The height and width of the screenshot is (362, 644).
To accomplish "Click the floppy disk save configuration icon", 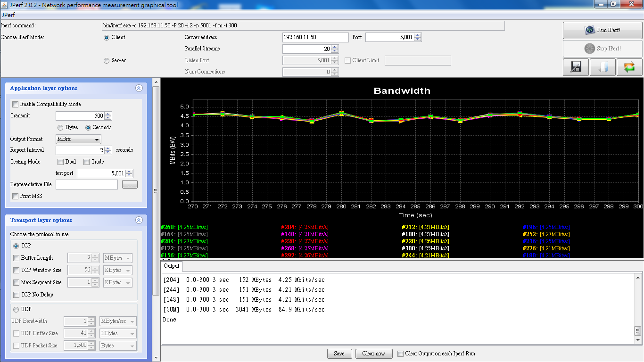I will point(576,67).
